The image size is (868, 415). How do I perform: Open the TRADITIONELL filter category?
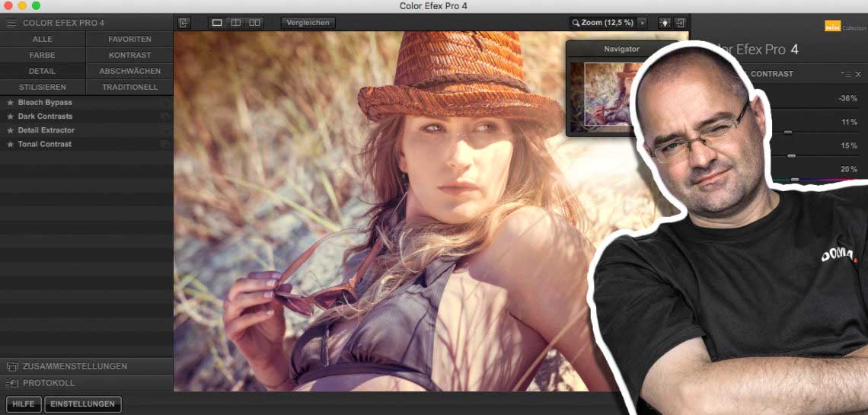point(129,88)
